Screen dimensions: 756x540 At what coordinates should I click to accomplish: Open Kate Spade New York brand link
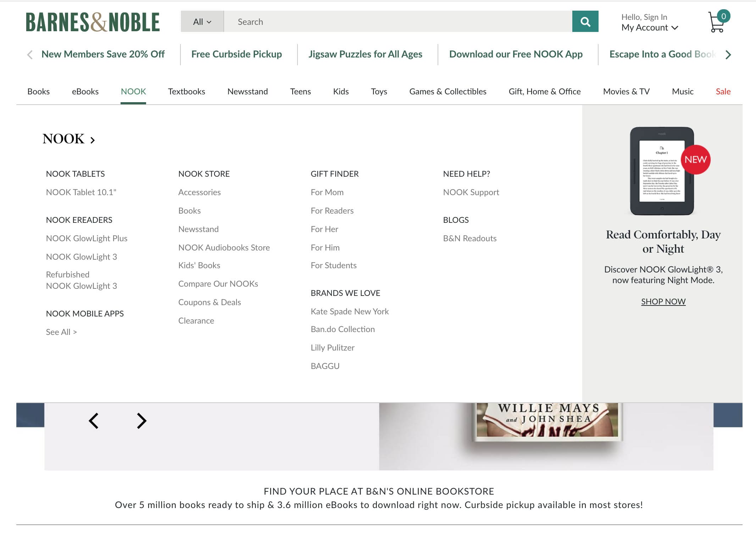pos(350,312)
